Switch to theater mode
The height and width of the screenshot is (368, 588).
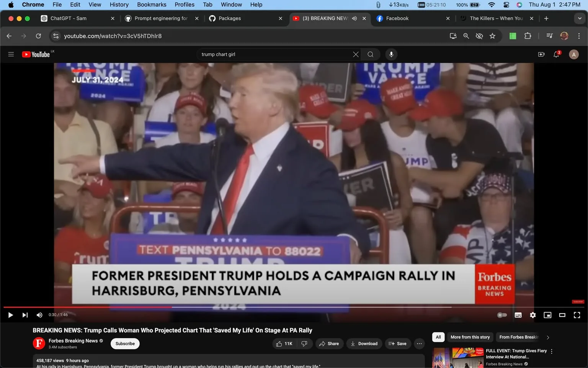point(562,315)
